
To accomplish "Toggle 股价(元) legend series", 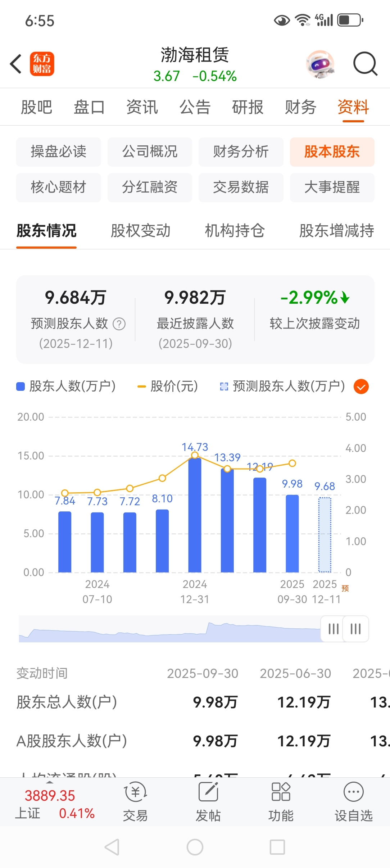I will [168, 386].
